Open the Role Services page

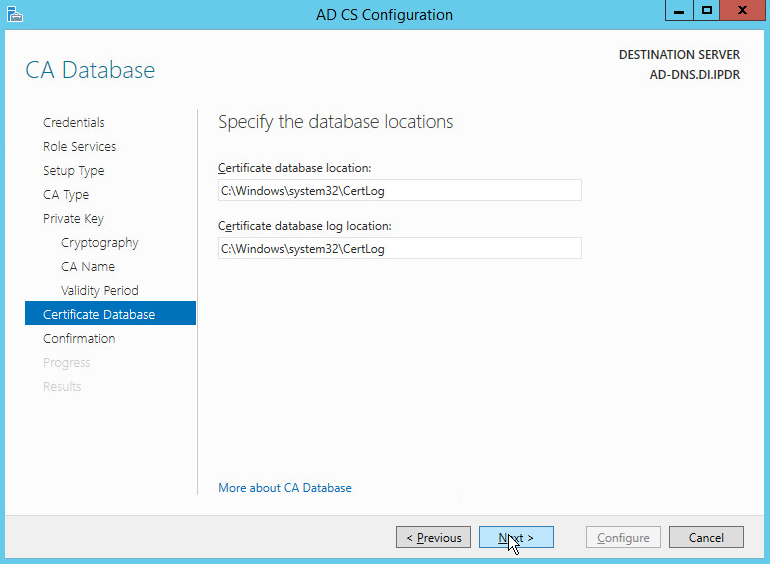click(x=79, y=147)
